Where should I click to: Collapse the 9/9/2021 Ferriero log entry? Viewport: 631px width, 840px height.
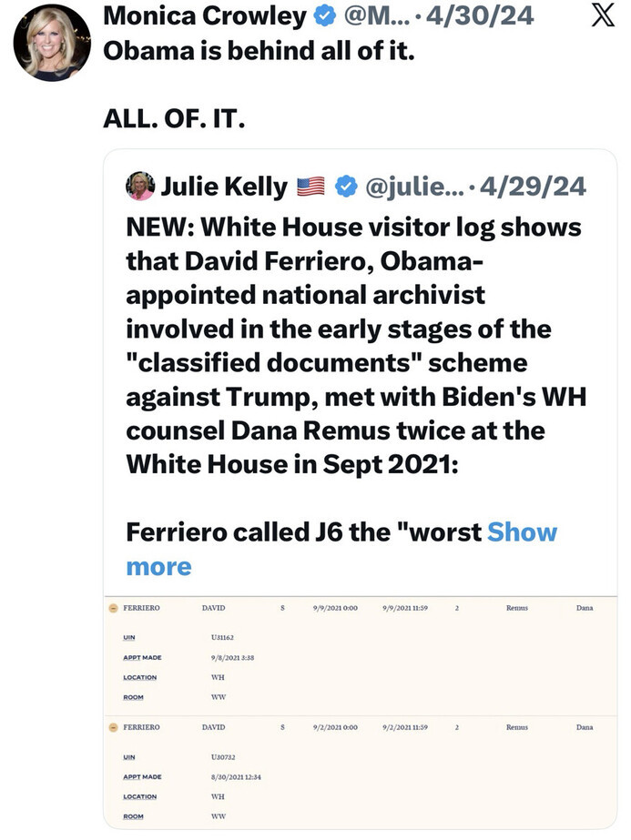coord(114,608)
